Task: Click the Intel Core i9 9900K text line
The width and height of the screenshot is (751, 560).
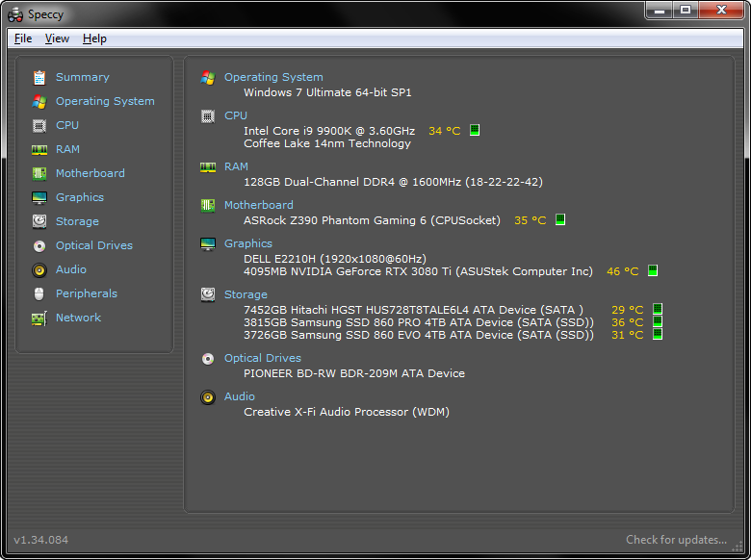Action: (x=329, y=131)
